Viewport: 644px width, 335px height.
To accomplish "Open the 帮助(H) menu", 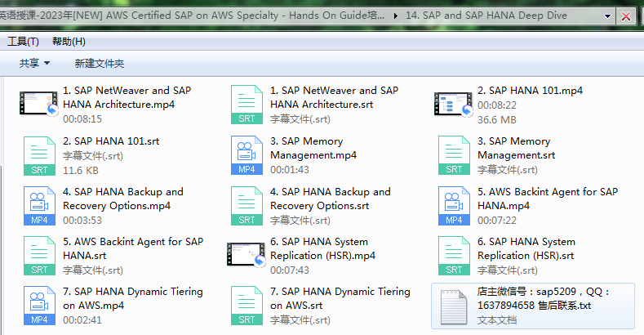I will point(69,42).
